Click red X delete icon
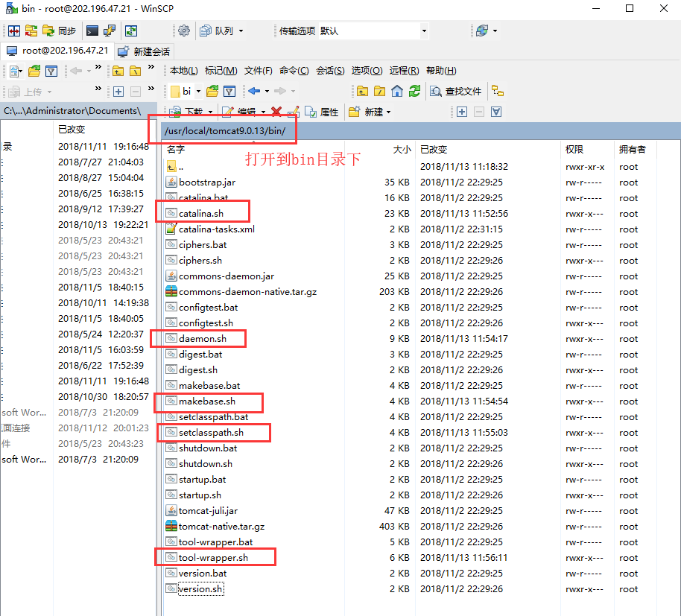Screen dimensions: 681x616 click(276, 112)
